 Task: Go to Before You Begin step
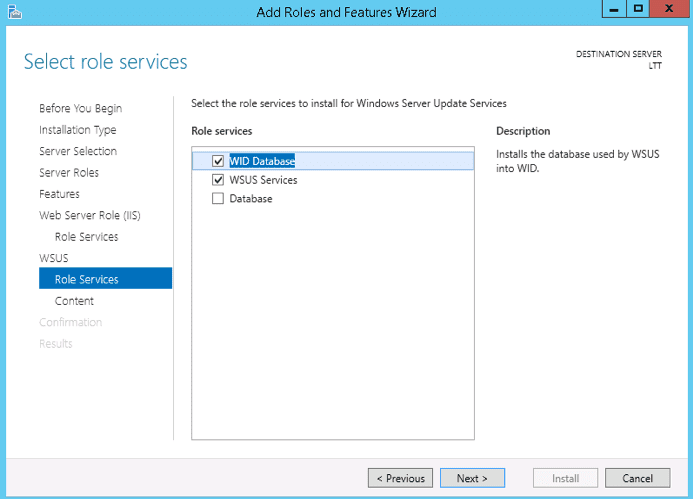click(x=80, y=108)
